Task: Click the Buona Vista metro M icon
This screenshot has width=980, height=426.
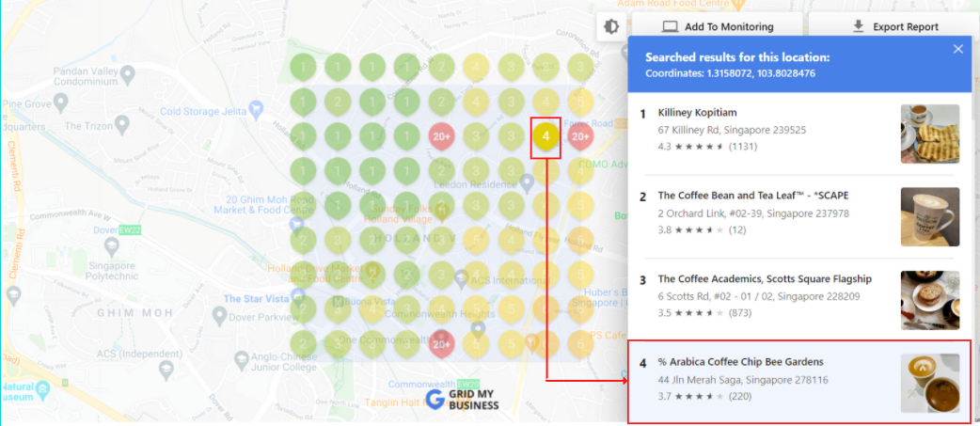Action: coord(339,302)
